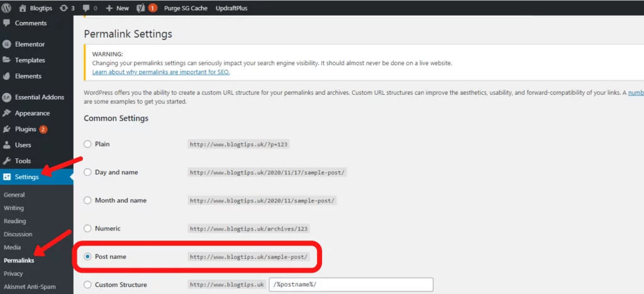Open the New content menu label
This screenshot has height=294, width=644.
(123, 8)
